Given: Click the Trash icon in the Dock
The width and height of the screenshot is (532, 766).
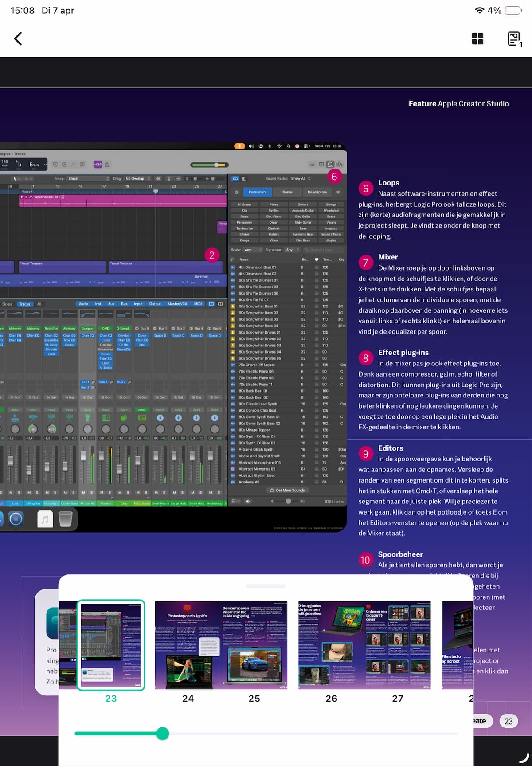Looking at the screenshot, I should tap(65, 519).
